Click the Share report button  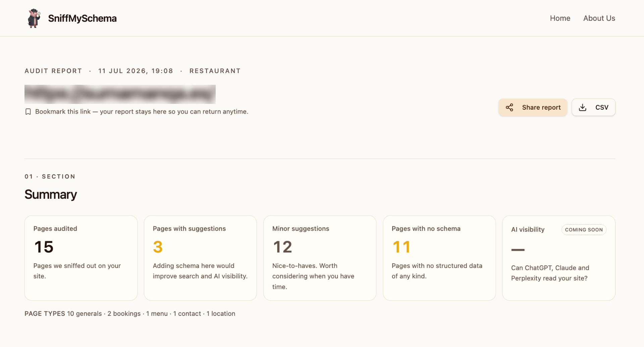coord(533,107)
